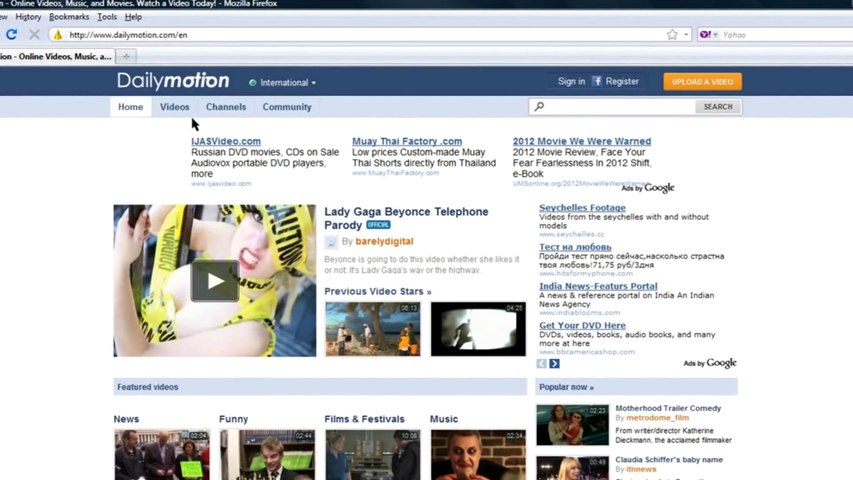Open the URL history dropdown arrow
The width and height of the screenshot is (853, 480).
(x=686, y=35)
